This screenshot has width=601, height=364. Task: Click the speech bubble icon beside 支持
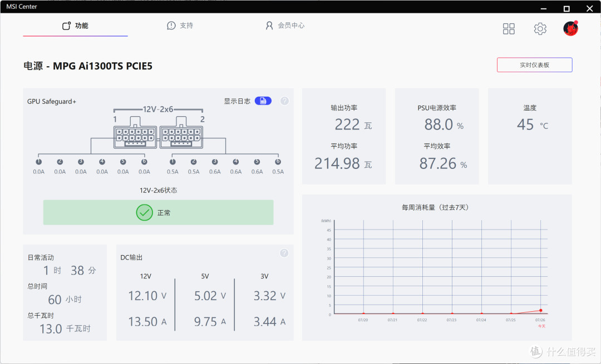171,26
